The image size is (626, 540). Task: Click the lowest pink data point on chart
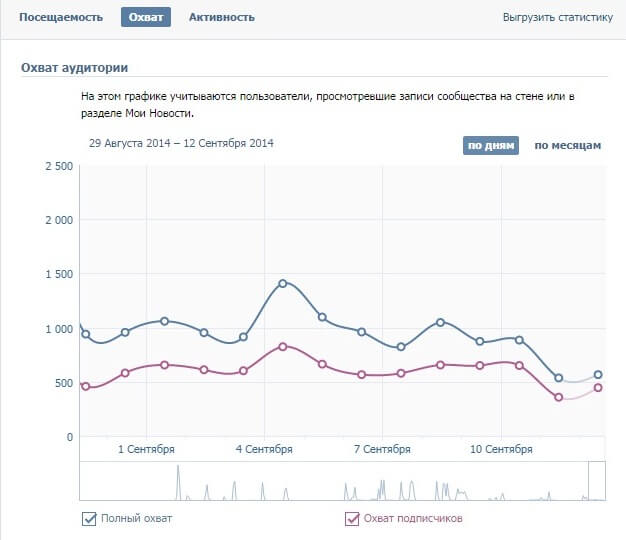[559, 397]
